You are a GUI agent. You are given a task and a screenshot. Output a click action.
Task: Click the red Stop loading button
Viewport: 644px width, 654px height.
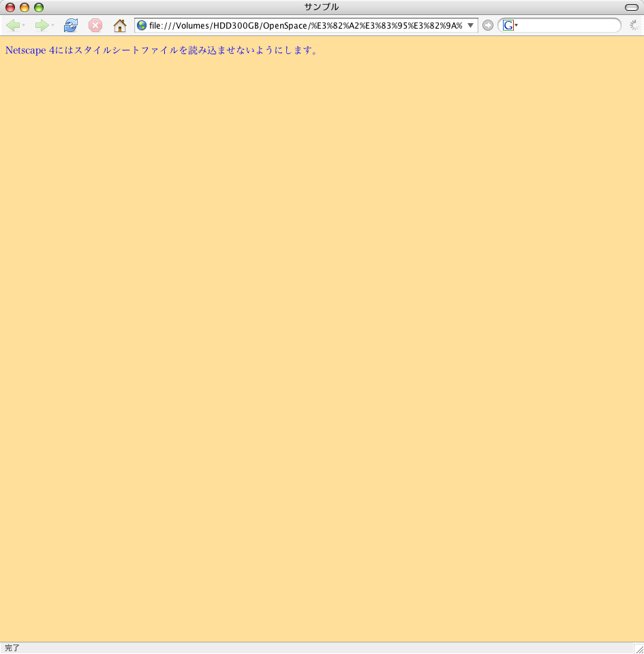point(95,25)
